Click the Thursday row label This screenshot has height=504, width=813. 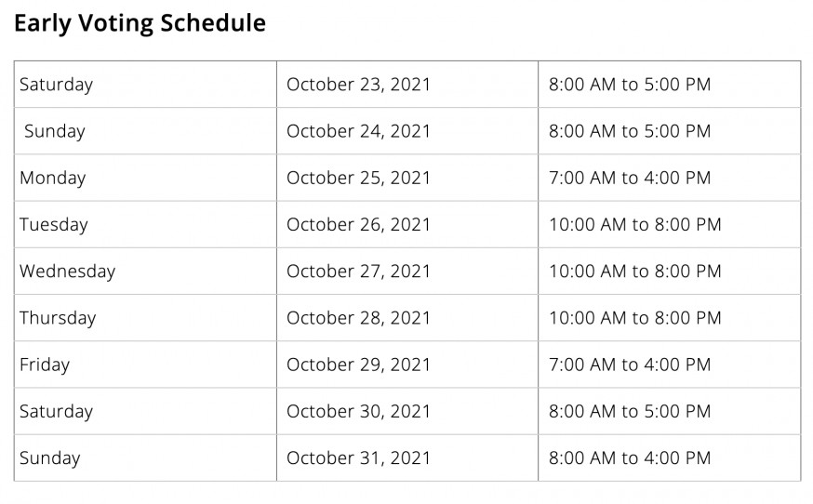tap(145, 317)
